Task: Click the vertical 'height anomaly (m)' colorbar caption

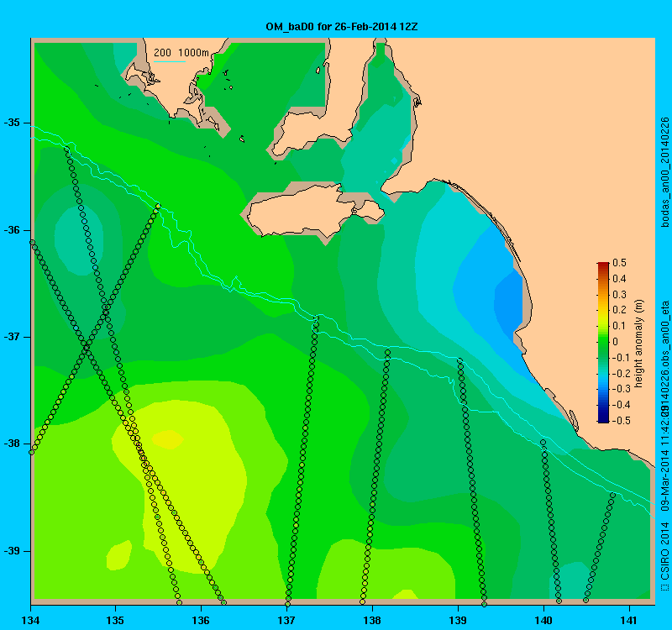Action: (639, 343)
